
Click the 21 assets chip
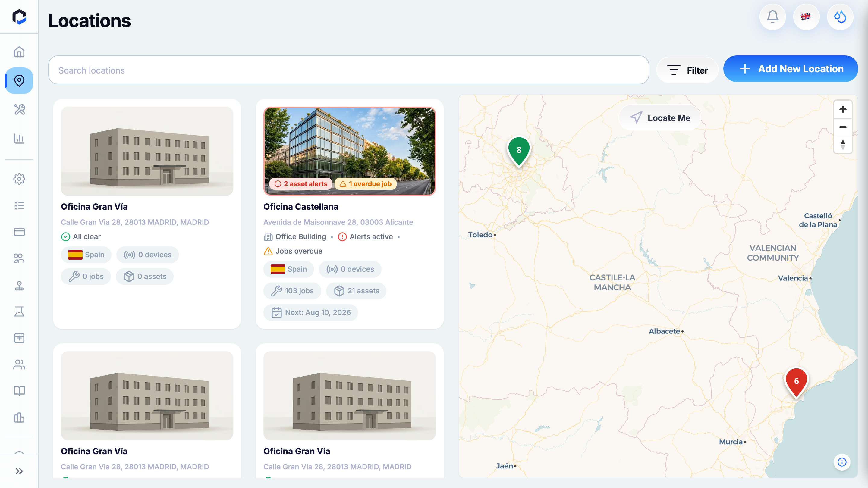click(356, 291)
